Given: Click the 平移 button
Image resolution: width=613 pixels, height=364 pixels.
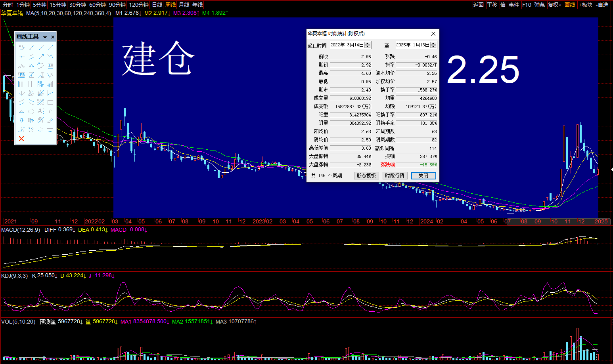Looking at the screenshot, I should click(x=492, y=5).
